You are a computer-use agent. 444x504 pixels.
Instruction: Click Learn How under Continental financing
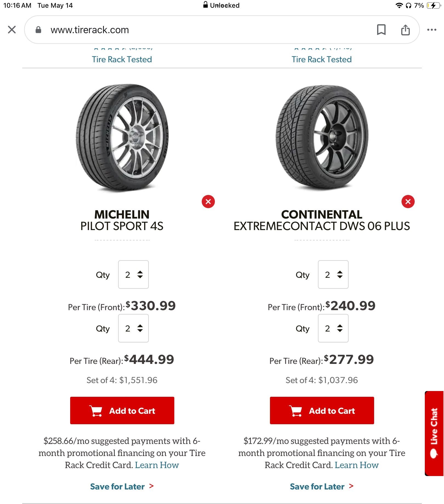click(x=356, y=465)
